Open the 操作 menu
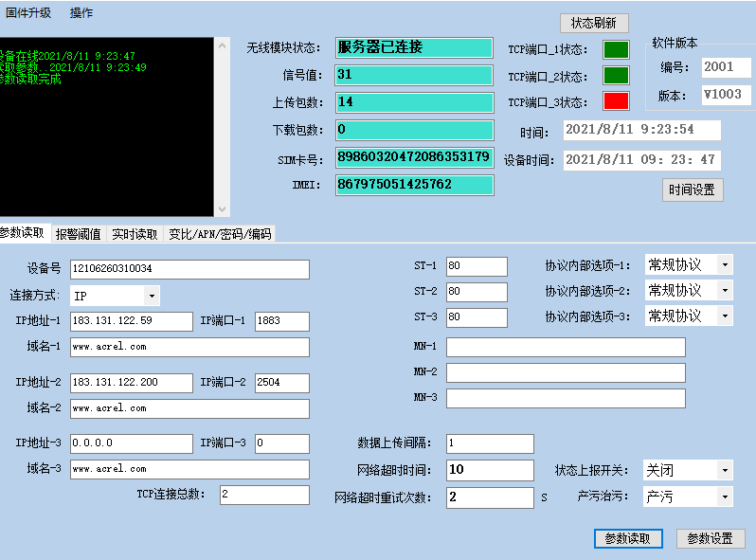This screenshot has width=756, height=560. (x=81, y=13)
